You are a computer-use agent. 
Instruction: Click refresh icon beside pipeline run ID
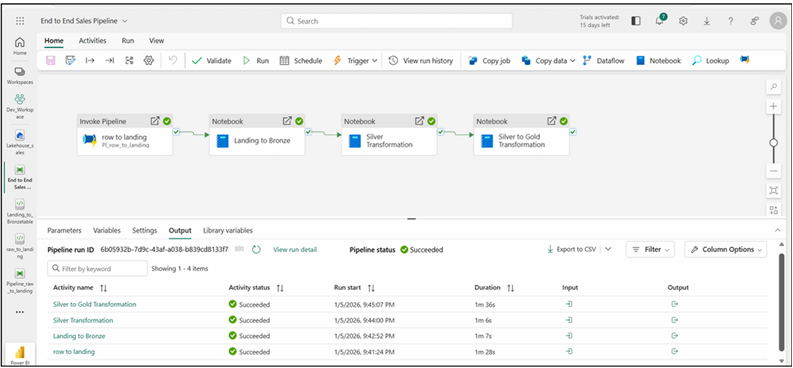256,249
